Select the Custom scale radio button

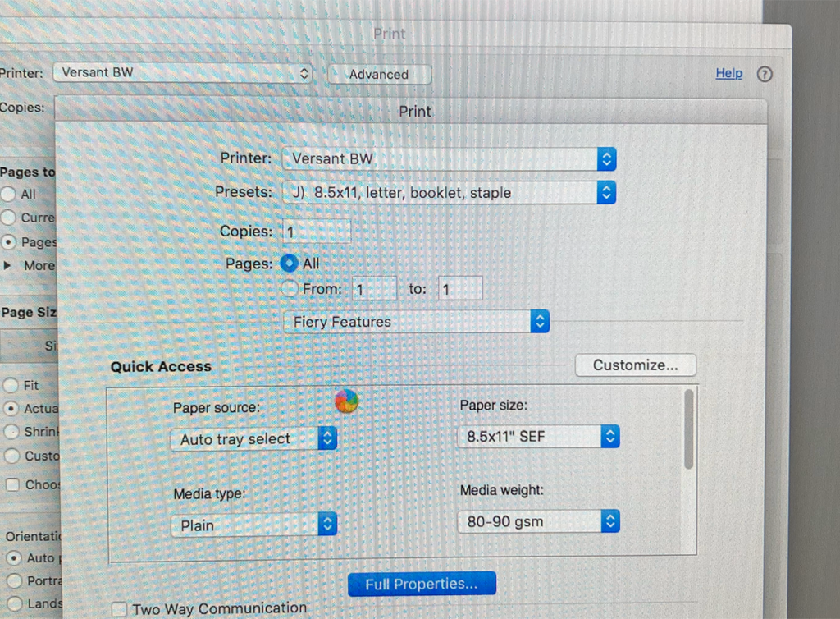[x=11, y=456]
